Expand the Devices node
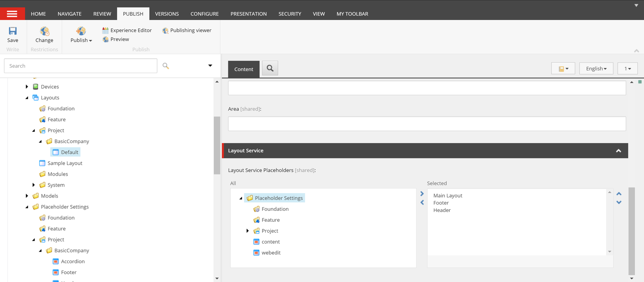644x282 pixels. (x=27, y=87)
